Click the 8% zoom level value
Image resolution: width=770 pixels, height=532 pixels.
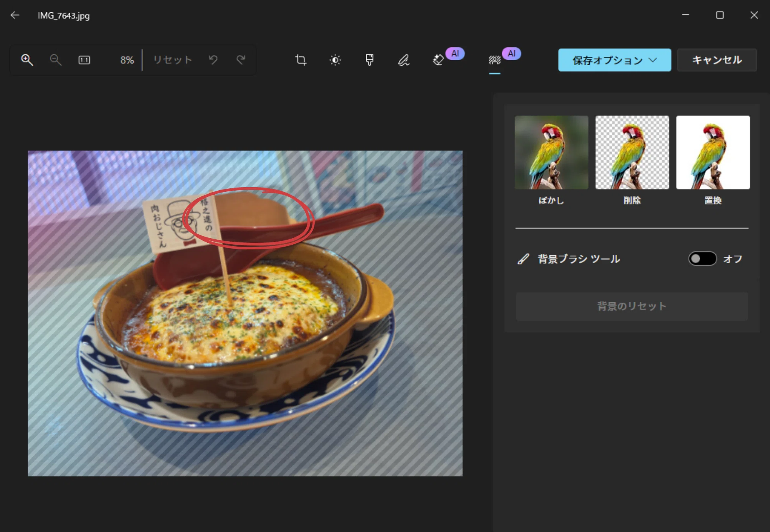tap(127, 60)
